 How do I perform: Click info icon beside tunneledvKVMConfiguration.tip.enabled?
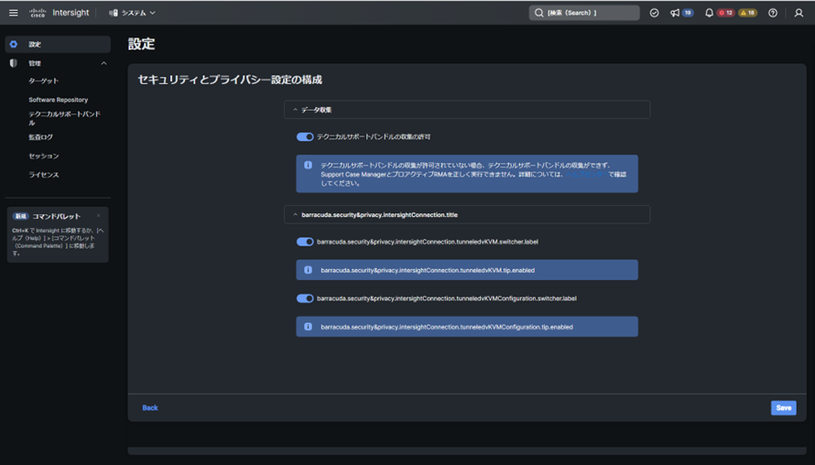tap(308, 327)
